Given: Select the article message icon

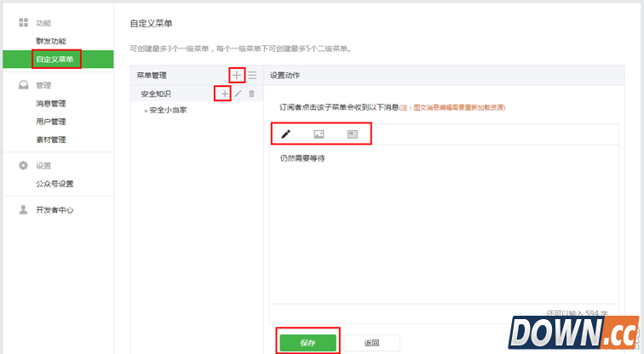Looking at the screenshot, I should pyautogui.click(x=353, y=134).
